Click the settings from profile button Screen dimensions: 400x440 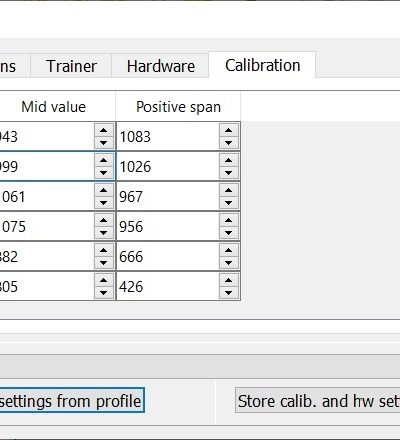[x=72, y=401]
